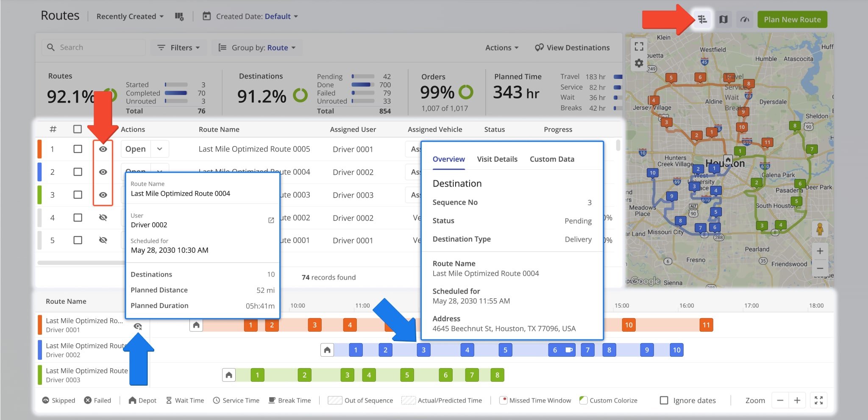The width and height of the screenshot is (868, 420).
Task: Open column settings icon beside Recently Created
Action: tap(180, 16)
